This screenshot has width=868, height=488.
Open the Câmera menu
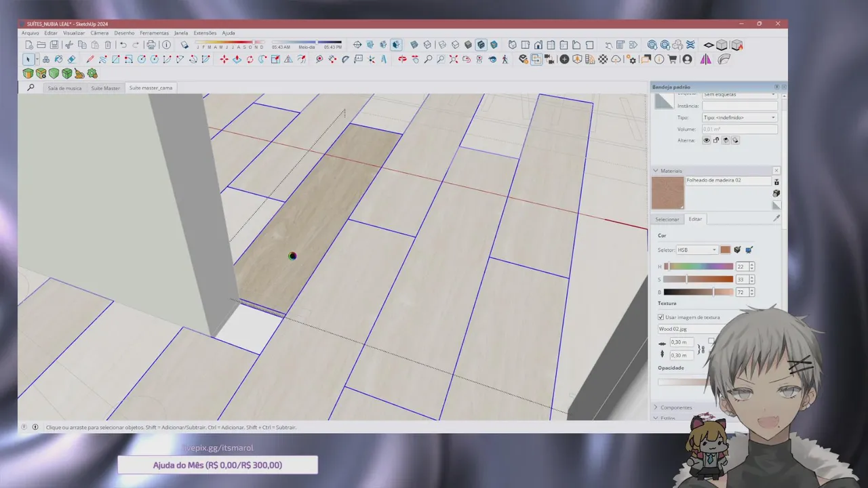coord(100,33)
